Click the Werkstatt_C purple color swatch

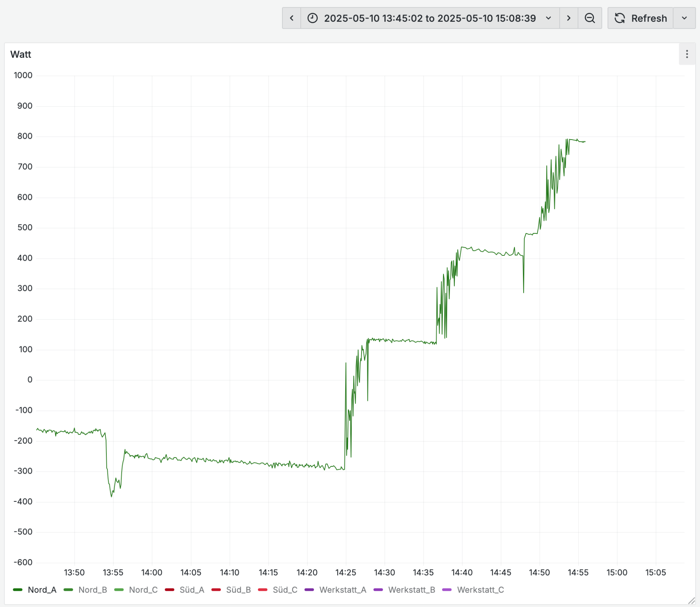click(x=447, y=590)
